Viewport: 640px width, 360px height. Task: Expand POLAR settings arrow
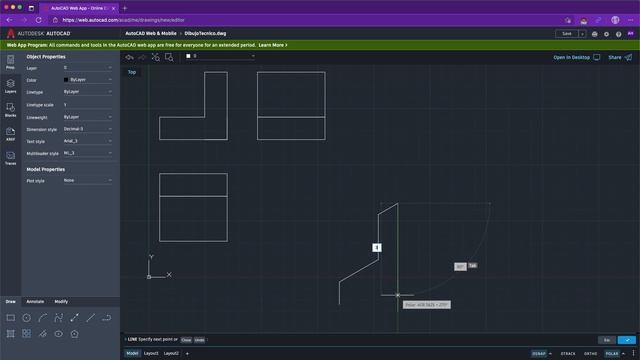(623, 353)
